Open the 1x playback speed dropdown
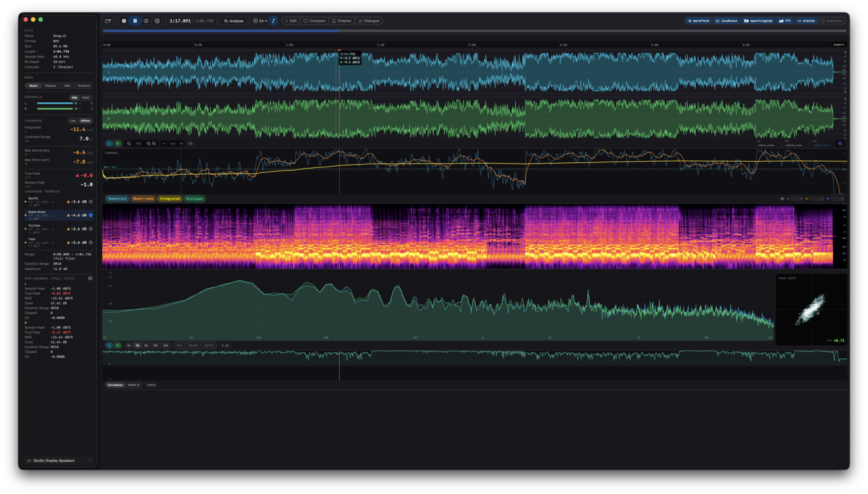Viewport: 868px width, 494px height. tap(260, 20)
